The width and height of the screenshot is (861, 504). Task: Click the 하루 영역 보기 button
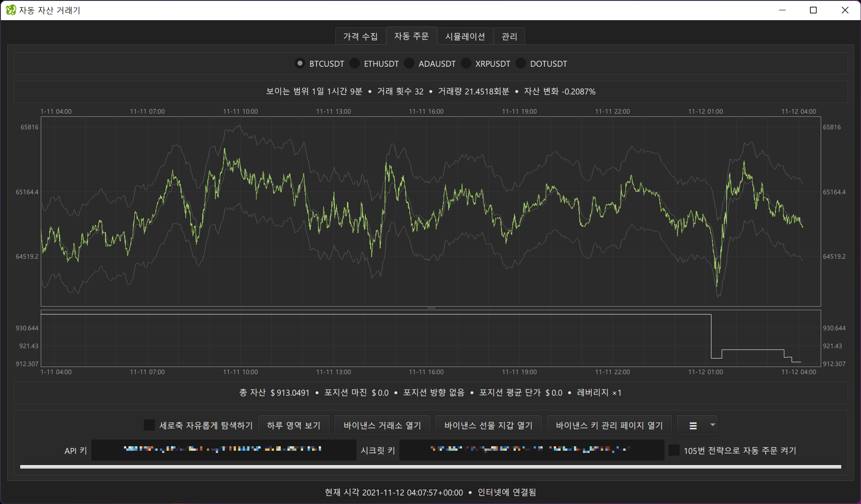(294, 425)
